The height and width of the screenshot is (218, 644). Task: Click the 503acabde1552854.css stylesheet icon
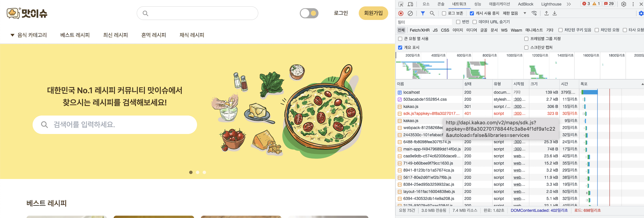[x=399, y=100]
